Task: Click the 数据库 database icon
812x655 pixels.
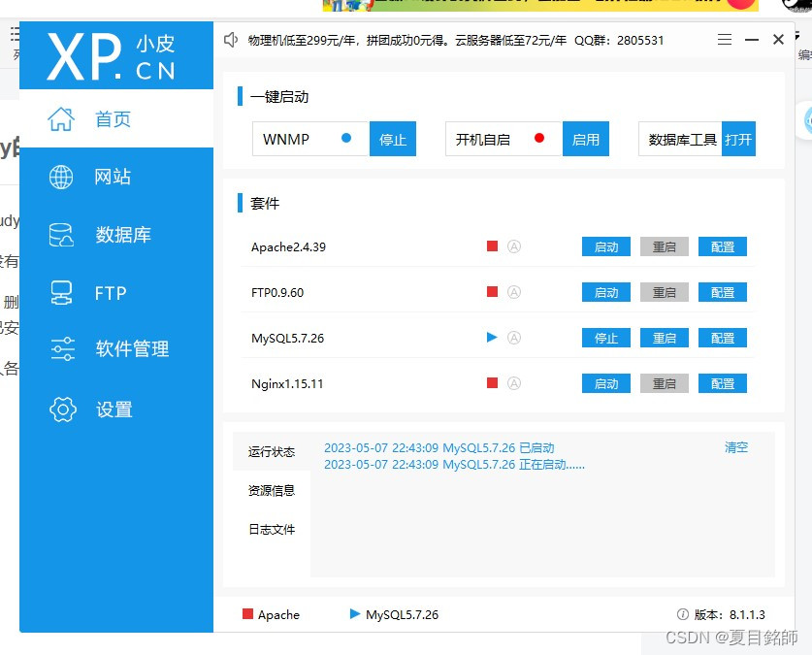Action: point(61,235)
